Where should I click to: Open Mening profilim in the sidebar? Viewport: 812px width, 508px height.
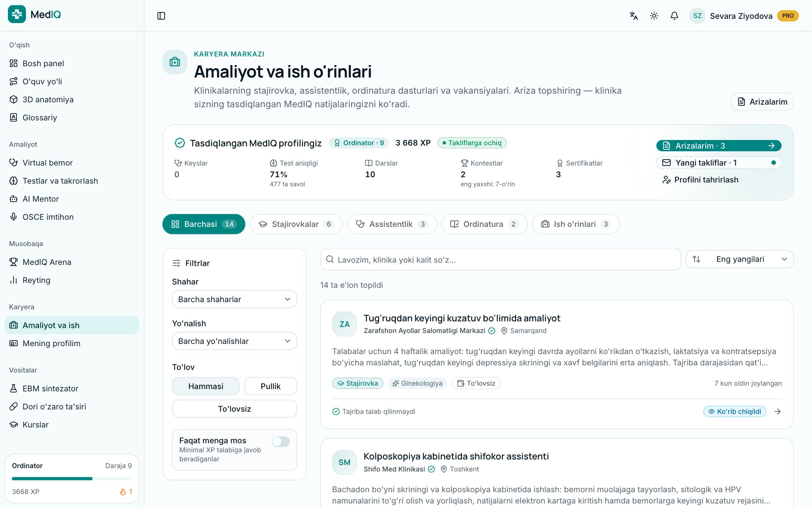pos(72,343)
